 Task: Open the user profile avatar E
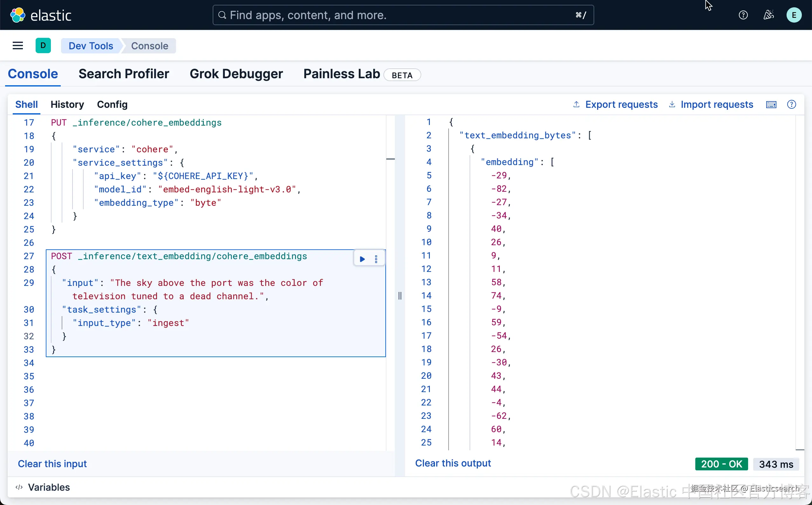click(794, 15)
